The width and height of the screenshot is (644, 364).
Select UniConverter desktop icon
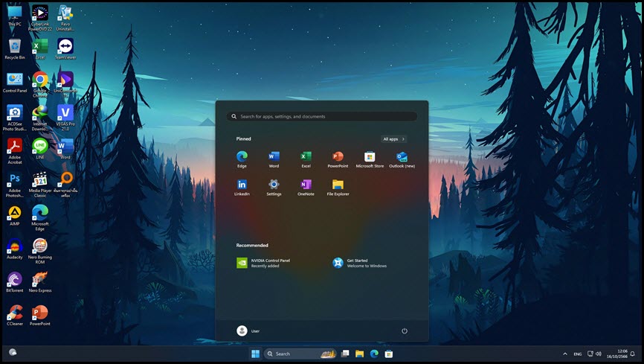65,85
